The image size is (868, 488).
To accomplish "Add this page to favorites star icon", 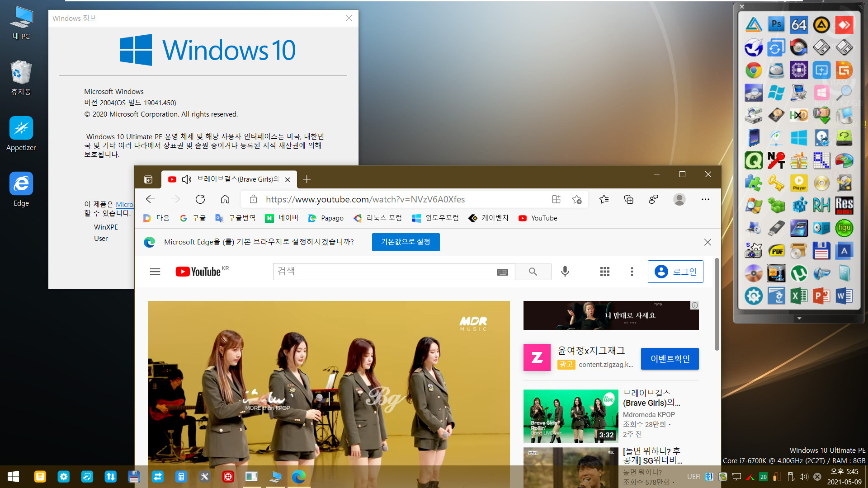I will point(577,199).
